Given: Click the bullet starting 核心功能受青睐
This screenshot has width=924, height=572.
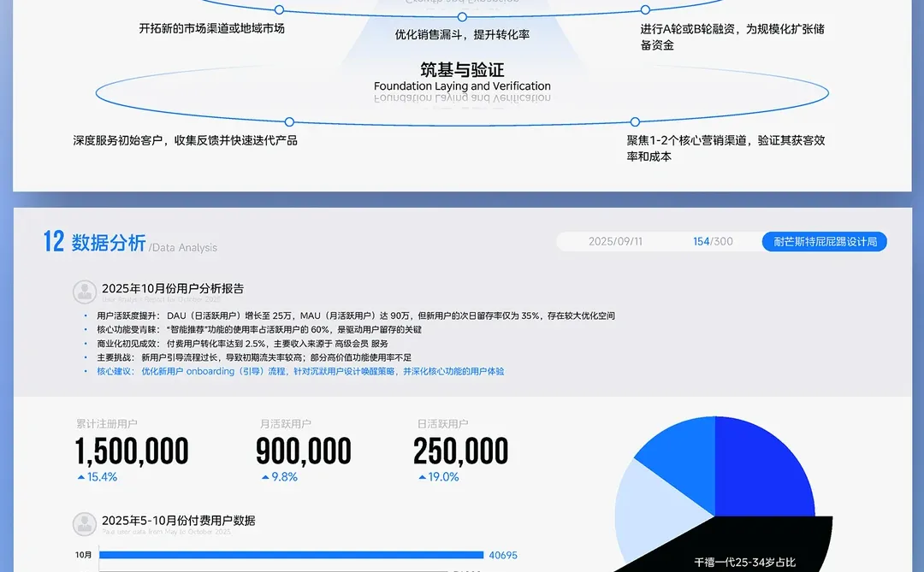Looking at the screenshot, I should [259, 329].
